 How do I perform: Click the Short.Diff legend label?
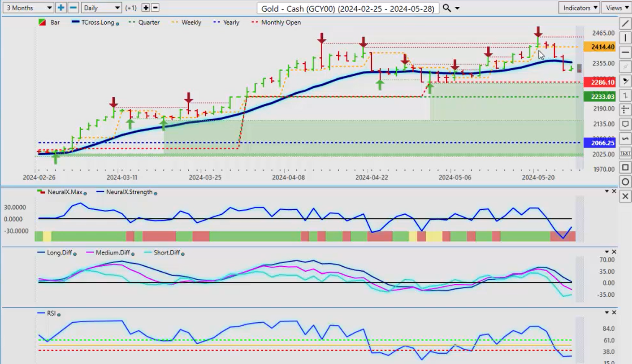click(x=166, y=253)
